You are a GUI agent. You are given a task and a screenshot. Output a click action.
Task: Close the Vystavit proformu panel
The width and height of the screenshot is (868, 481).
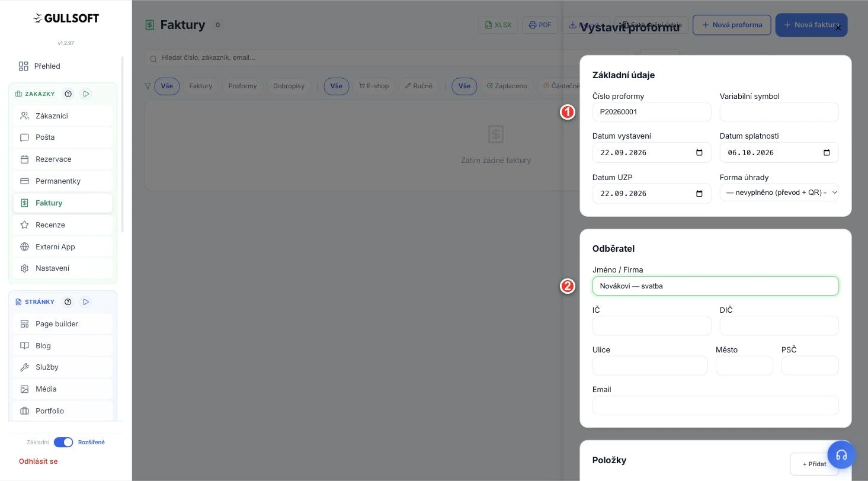click(x=838, y=28)
